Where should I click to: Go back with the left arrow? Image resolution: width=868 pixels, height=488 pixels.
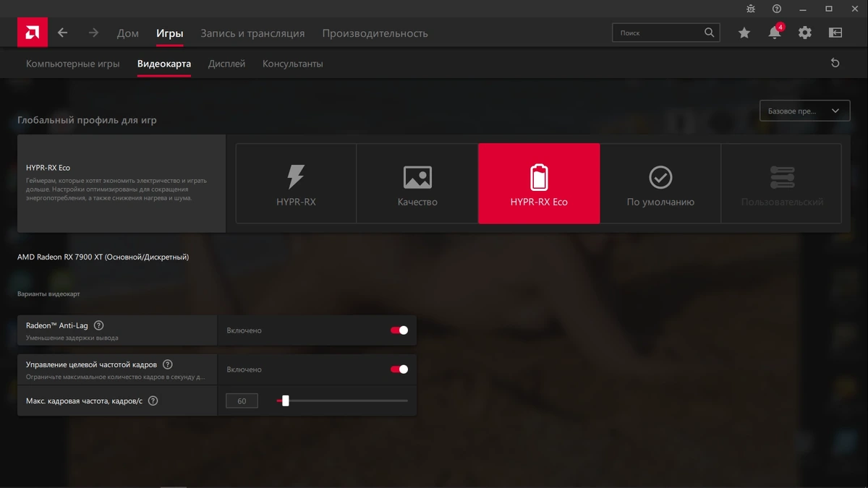click(x=62, y=33)
